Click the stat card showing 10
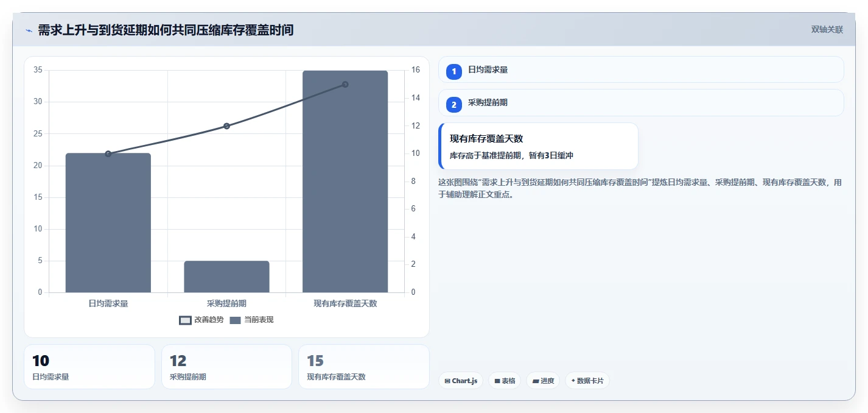 (89, 367)
